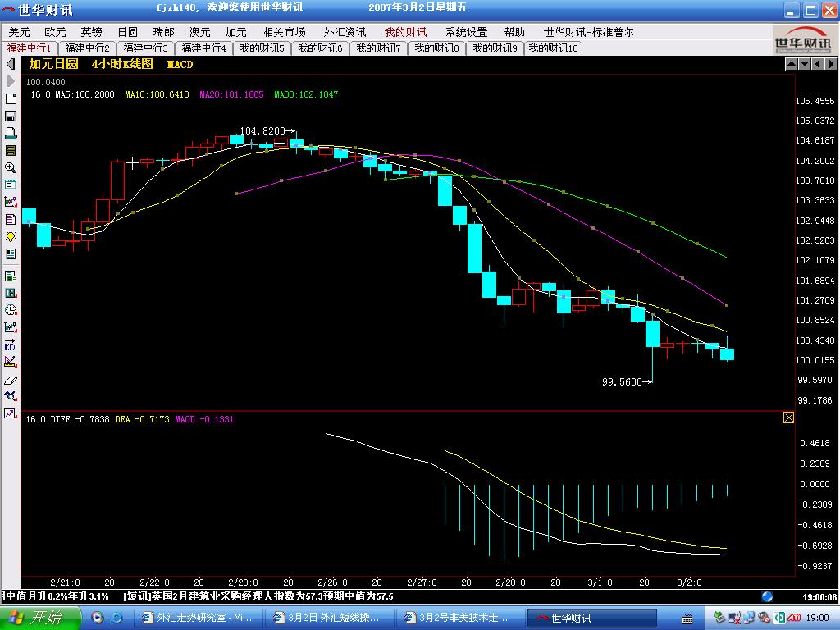Screen dimensions: 840x630
Task: Click the green table layout icon
Action: click(10, 276)
